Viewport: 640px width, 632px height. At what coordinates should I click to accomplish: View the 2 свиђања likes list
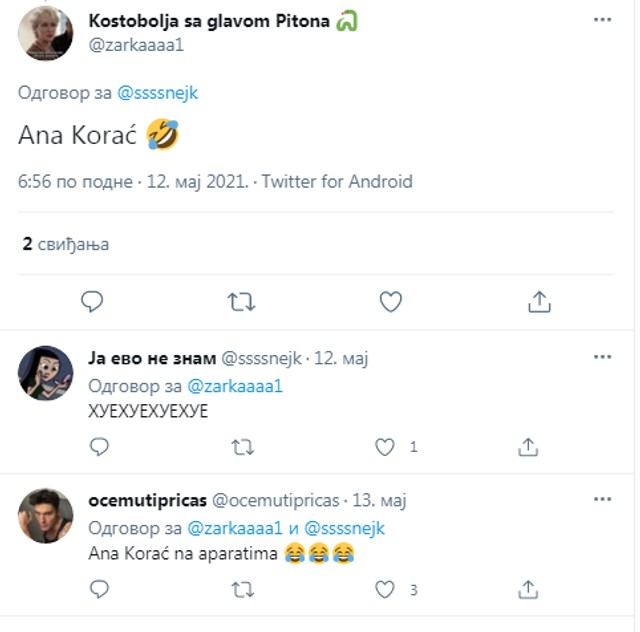pos(66,244)
